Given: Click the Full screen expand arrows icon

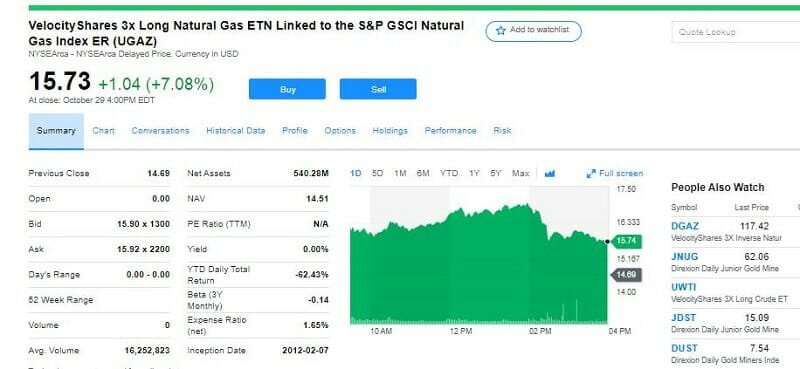Looking at the screenshot, I should [591, 174].
